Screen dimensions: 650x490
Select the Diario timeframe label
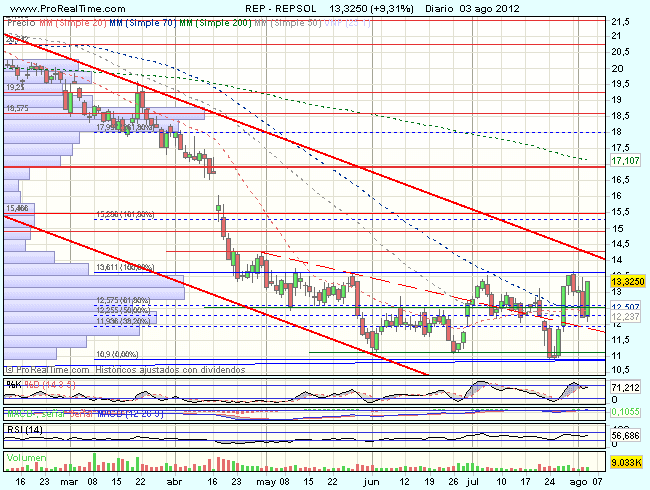tap(439, 8)
